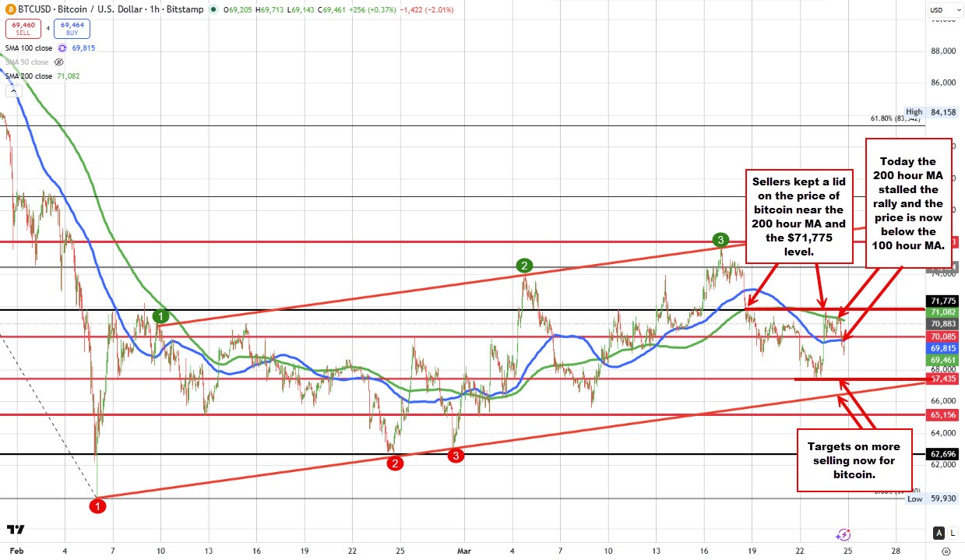This screenshot has height=560, width=965.
Task: Collapse the indicator legend with chevron
Action: coord(12,91)
